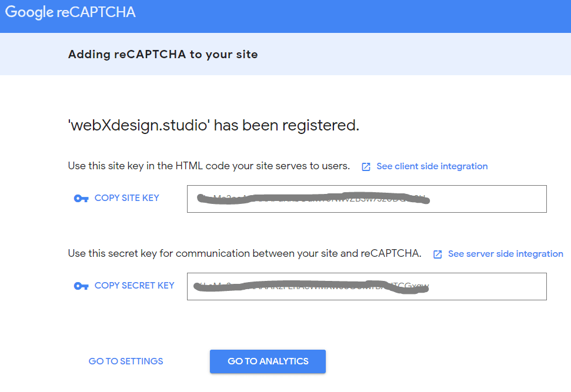Open the See client side integration link
This screenshot has width=571, height=392.
coord(432,166)
